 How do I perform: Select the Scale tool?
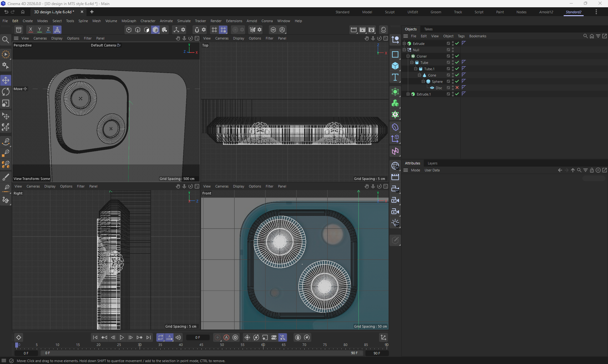click(6, 103)
